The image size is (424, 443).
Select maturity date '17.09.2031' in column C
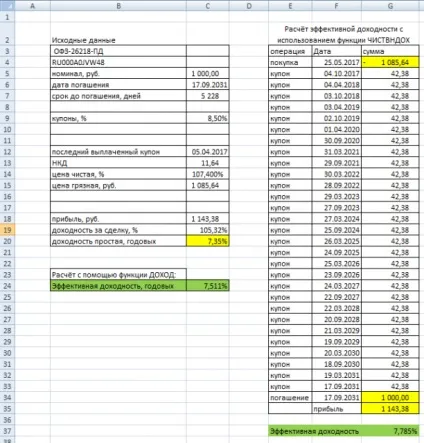[208, 85]
